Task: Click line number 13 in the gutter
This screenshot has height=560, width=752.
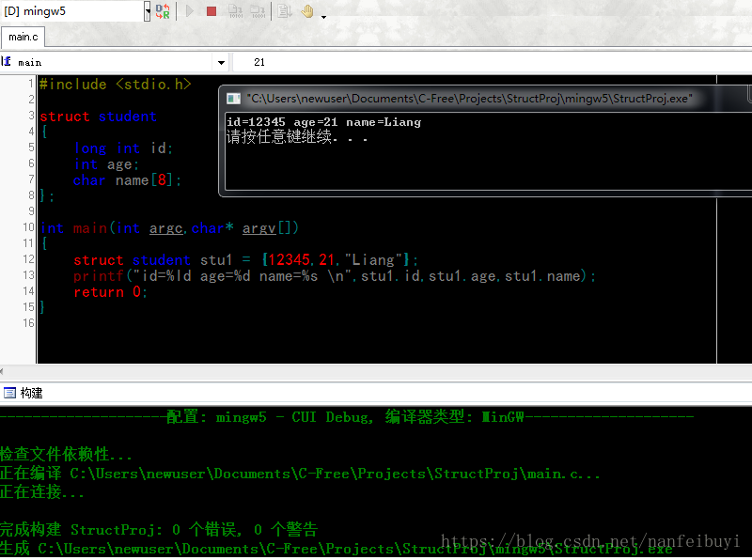Action: 28,275
